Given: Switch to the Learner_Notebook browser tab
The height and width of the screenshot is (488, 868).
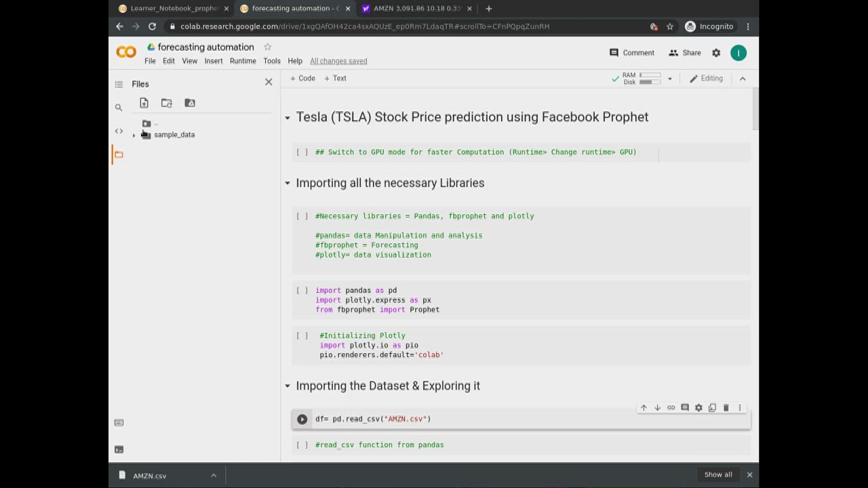Looking at the screenshot, I should (173, 8).
